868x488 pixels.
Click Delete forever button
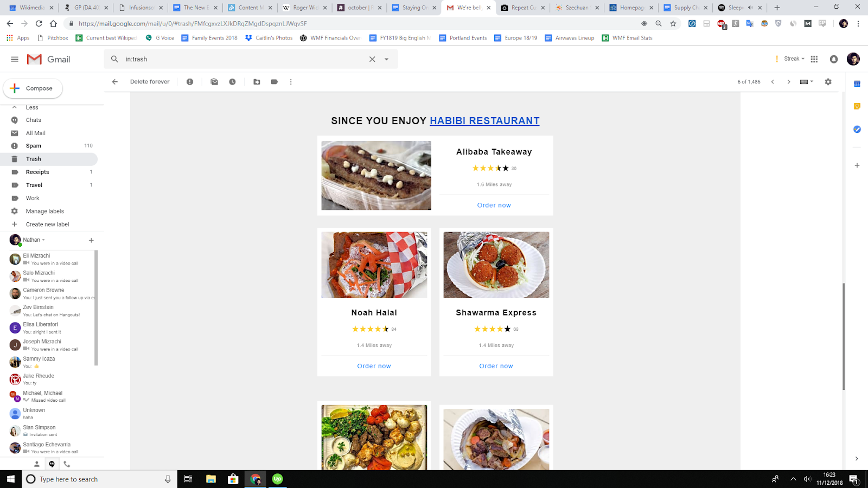[150, 82]
